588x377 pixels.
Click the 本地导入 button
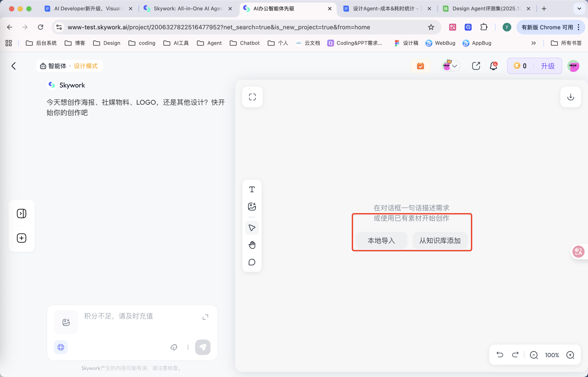point(381,240)
